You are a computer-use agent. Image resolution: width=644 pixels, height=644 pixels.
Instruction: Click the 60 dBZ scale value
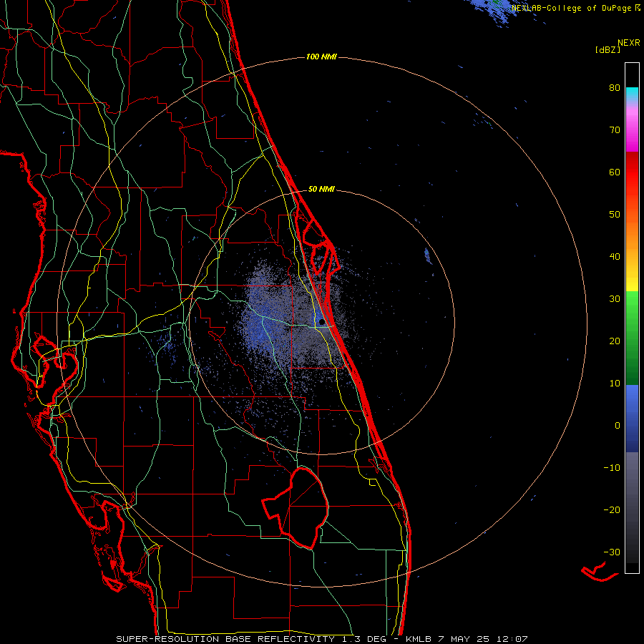(x=615, y=172)
